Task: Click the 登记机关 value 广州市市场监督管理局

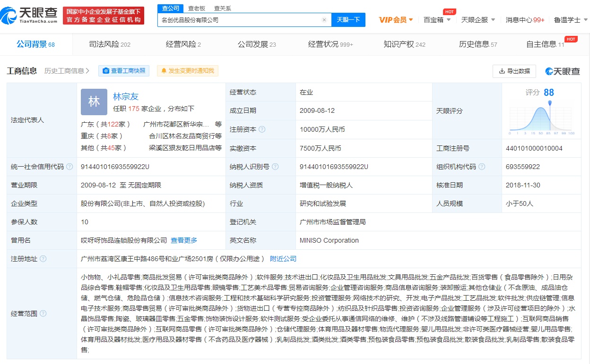Action: pos(333,222)
